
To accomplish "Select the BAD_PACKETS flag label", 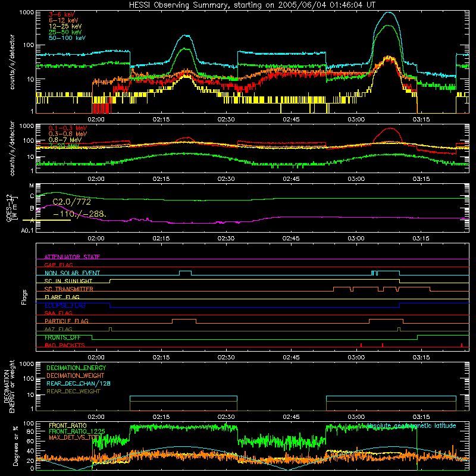I will coord(65,345).
